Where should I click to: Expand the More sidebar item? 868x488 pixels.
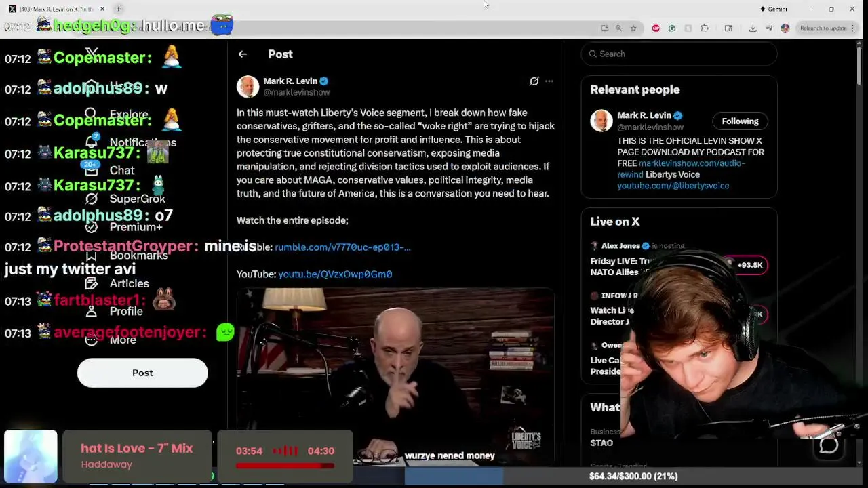click(111, 340)
